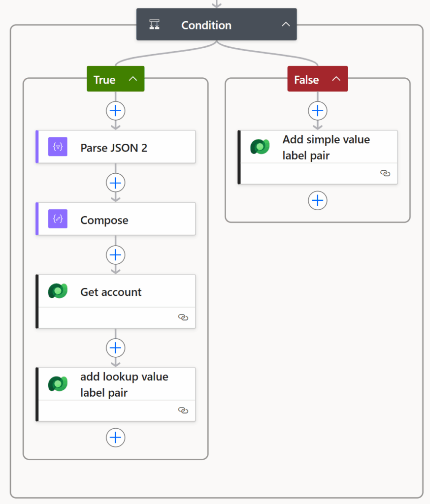Viewport: 430px width, 504px height.
Task: Insert step between Parse JSON 2 and Compose
Action: click(x=115, y=183)
